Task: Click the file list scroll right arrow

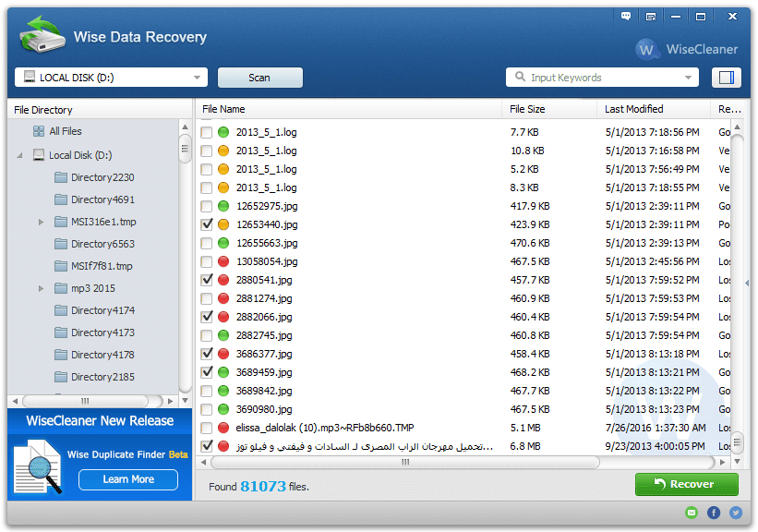Action: tap(723, 463)
